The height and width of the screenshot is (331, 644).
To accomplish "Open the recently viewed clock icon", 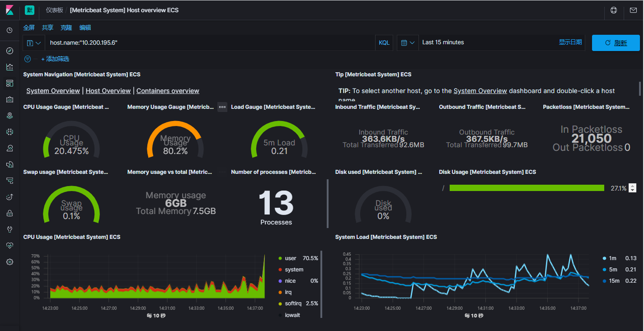I will 9,30.
